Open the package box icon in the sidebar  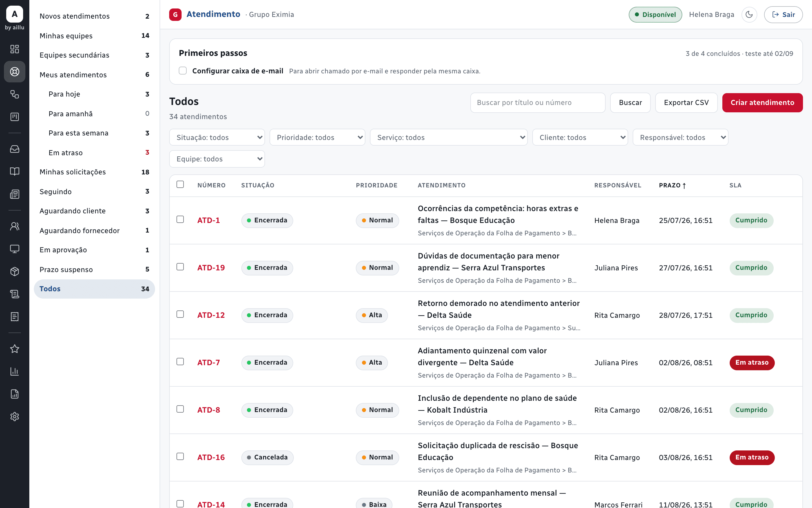pyautogui.click(x=14, y=271)
